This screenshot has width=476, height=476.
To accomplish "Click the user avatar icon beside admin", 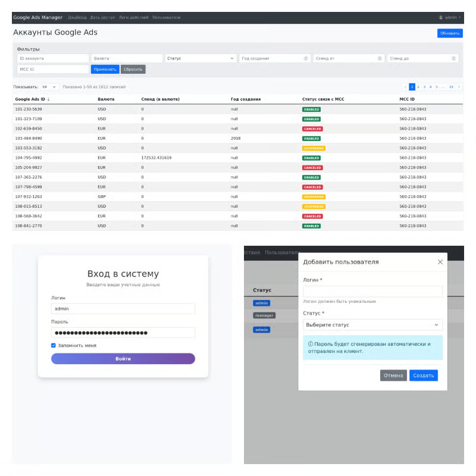I will point(440,17).
